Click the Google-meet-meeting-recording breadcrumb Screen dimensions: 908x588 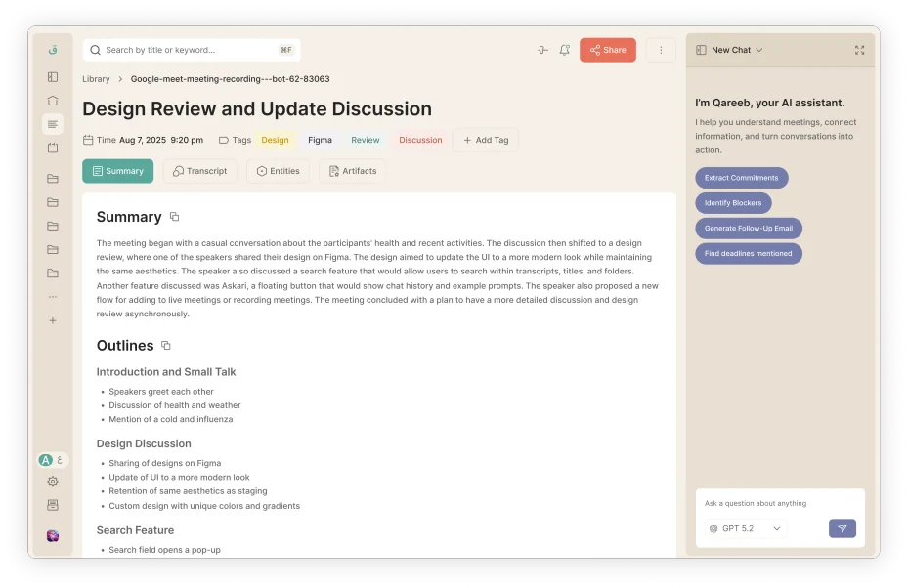pyautogui.click(x=230, y=79)
